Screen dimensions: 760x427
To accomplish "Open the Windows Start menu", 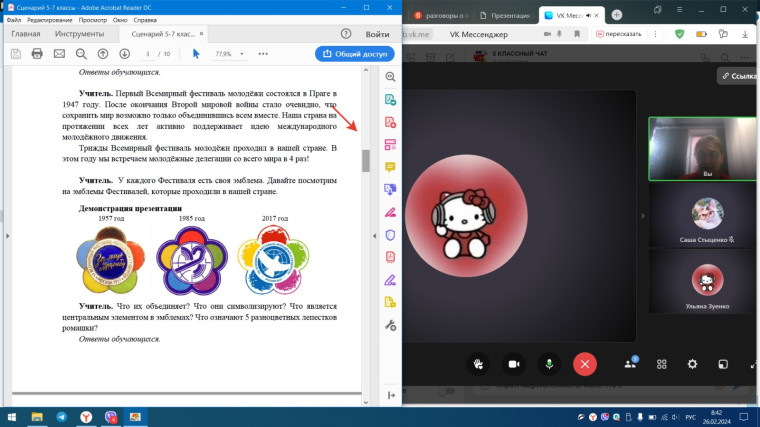I will tap(12, 417).
